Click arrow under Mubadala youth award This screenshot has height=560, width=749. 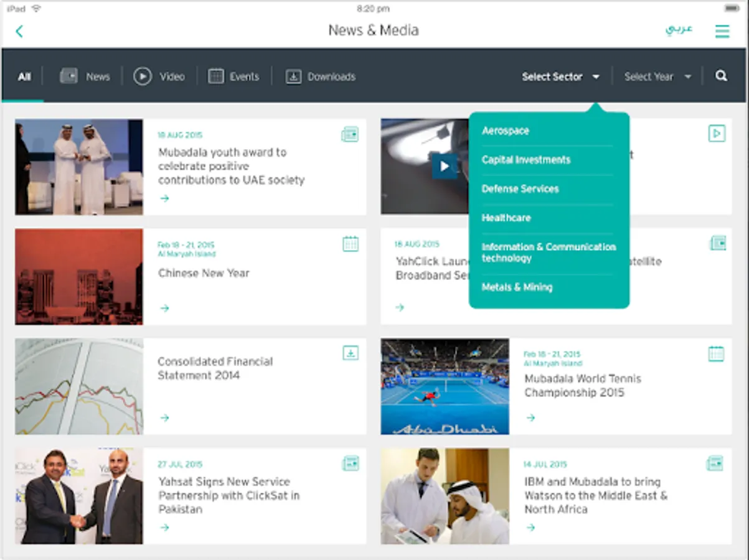(x=164, y=198)
